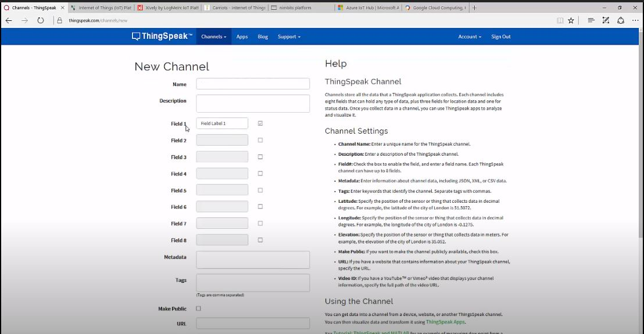Open the Blog menu item

(263, 37)
